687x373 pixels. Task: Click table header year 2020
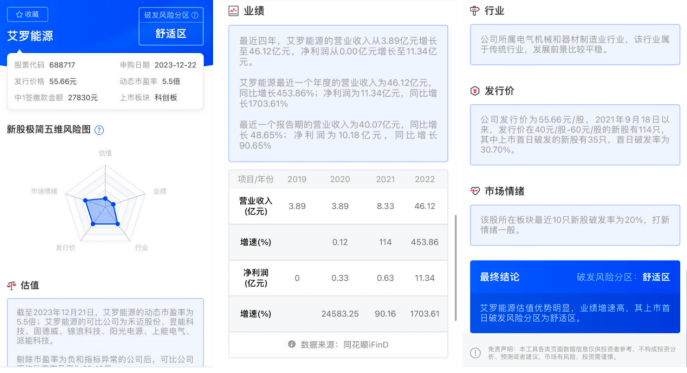[340, 179]
